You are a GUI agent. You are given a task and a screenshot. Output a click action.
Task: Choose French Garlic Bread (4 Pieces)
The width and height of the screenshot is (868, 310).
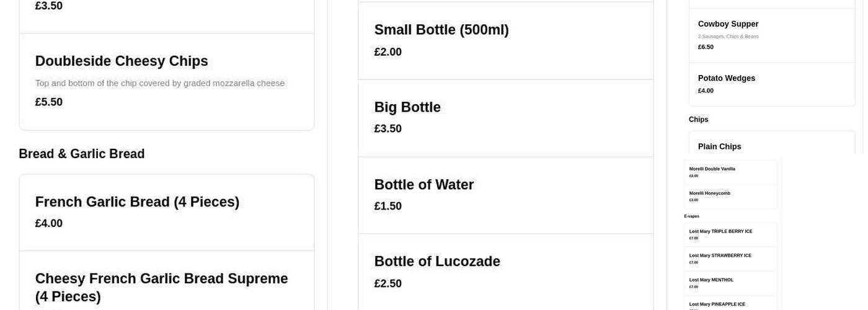point(166,212)
